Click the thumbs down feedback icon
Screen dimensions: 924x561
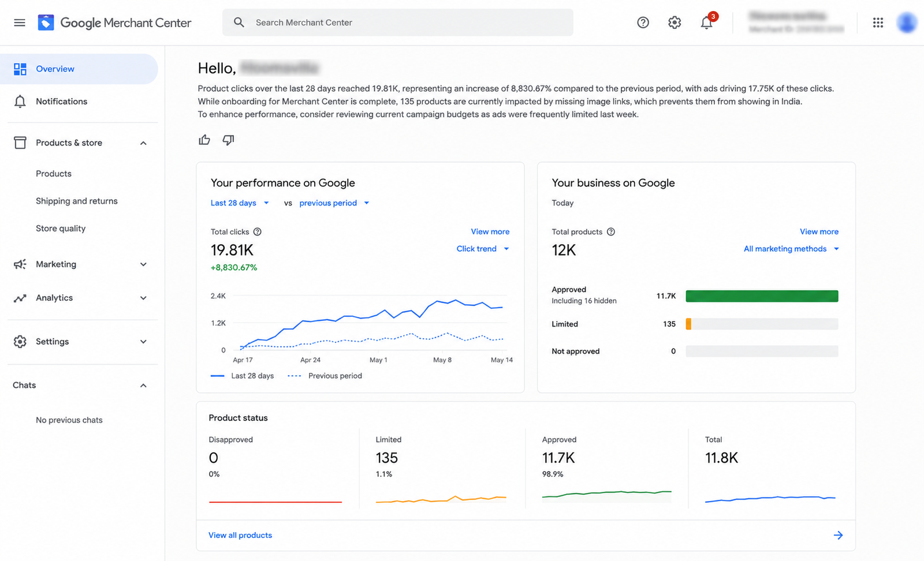229,140
